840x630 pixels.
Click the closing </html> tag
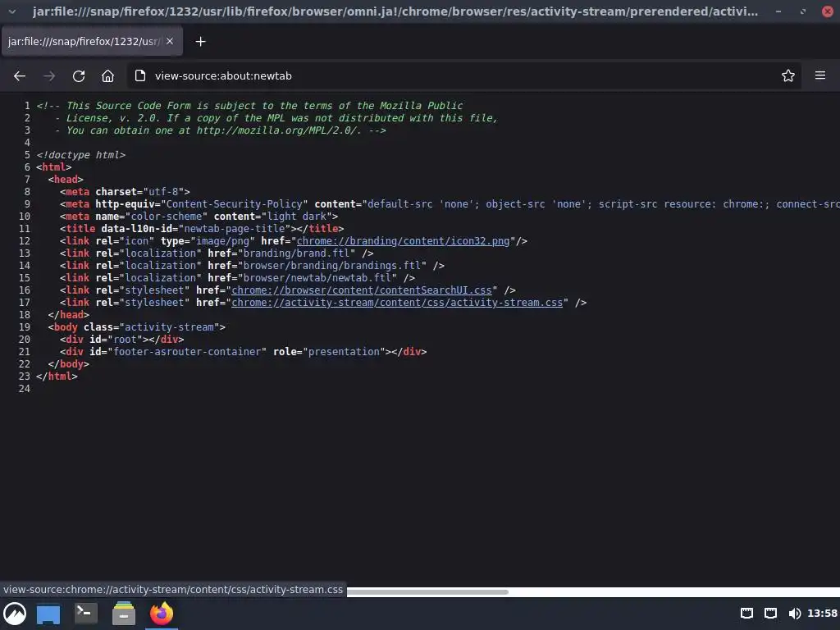click(57, 377)
